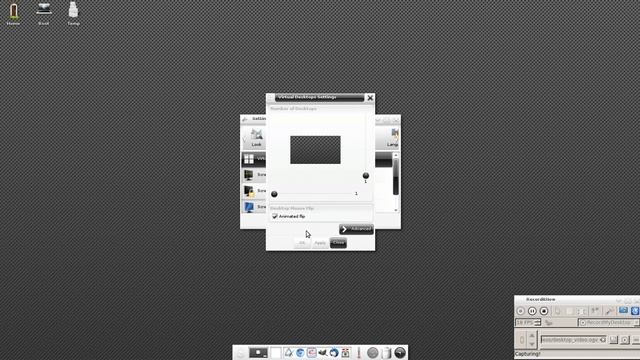
Task: Click the desktop preview thumbnail in dialog
Action: click(x=315, y=150)
